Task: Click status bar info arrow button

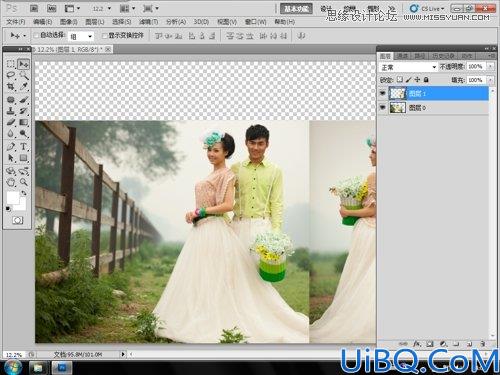Action: click(123, 354)
